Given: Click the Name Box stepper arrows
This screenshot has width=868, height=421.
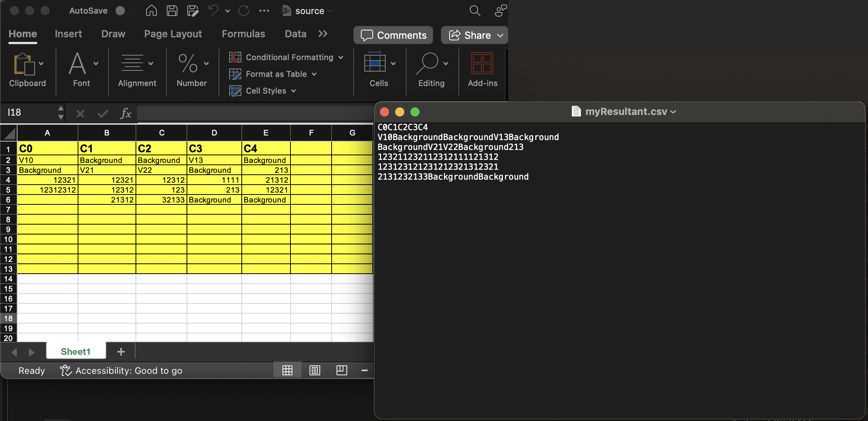Looking at the screenshot, I should 61,113.
